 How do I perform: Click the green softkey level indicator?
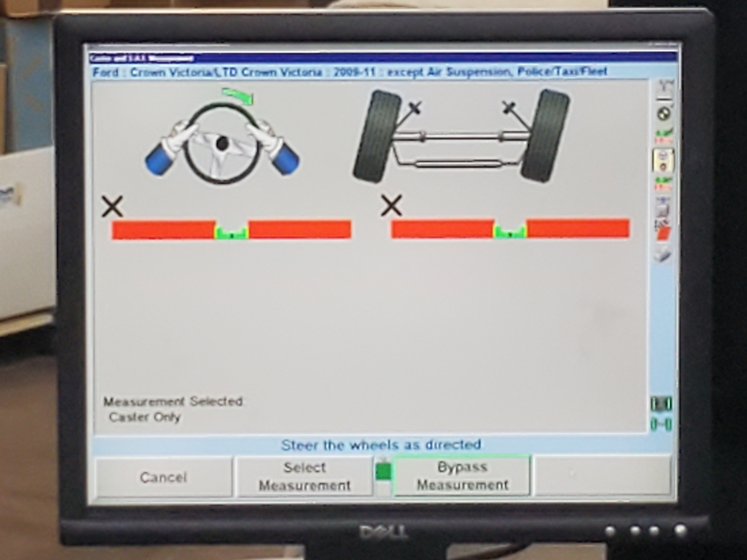coord(383,471)
